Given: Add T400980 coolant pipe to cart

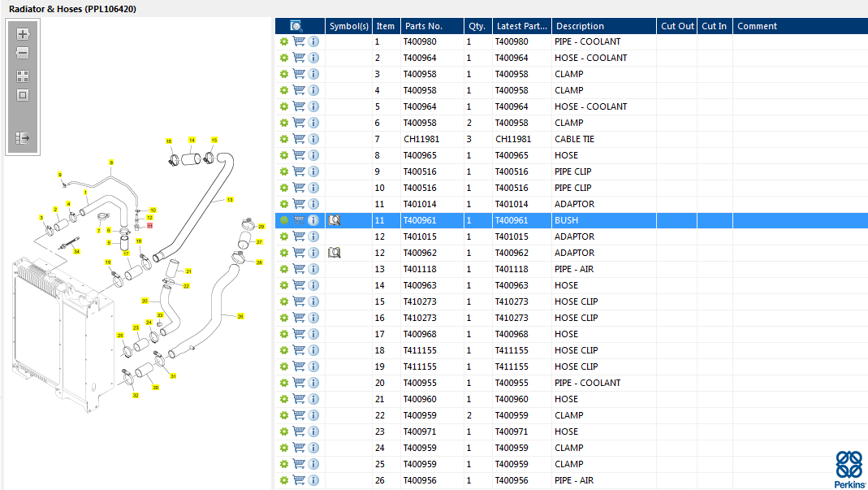Looking at the screenshot, I should pos(299,41).
